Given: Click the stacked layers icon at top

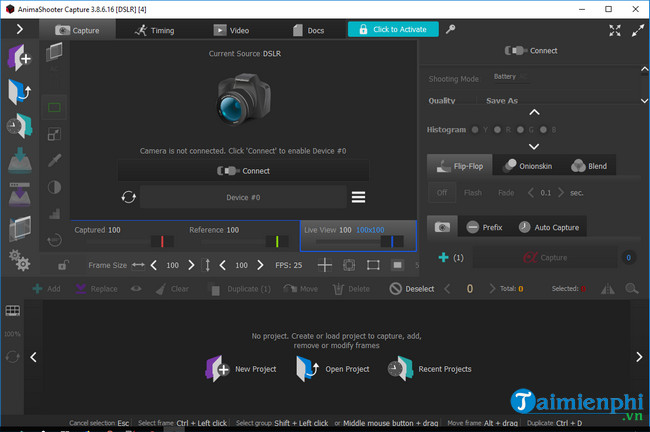Looking at the screenshot, I should coord(54,52).
